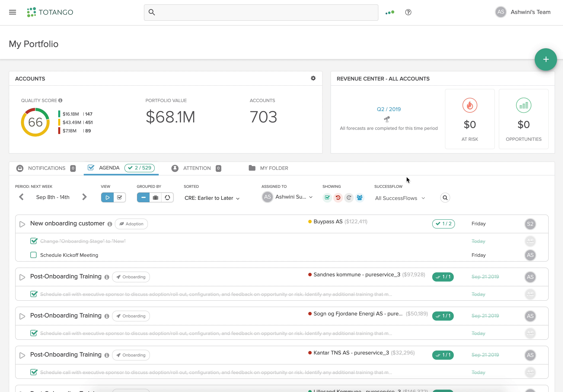
Task: Toggle showing overdue tasks red filter
Action: 338,197
